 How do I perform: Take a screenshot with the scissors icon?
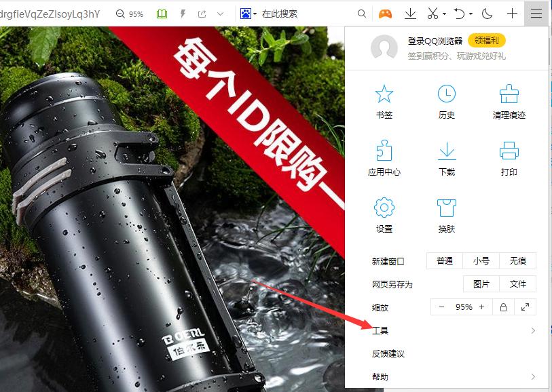point(431,14)
